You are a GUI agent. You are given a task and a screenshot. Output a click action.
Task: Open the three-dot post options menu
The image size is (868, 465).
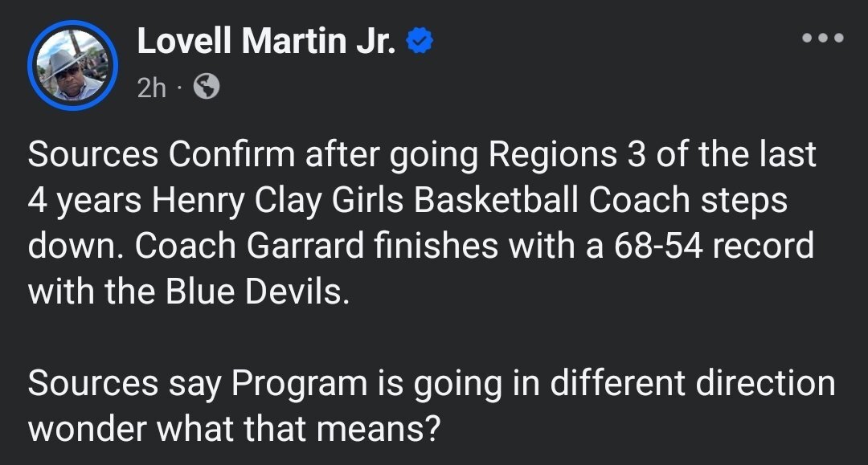pos(823,38)
